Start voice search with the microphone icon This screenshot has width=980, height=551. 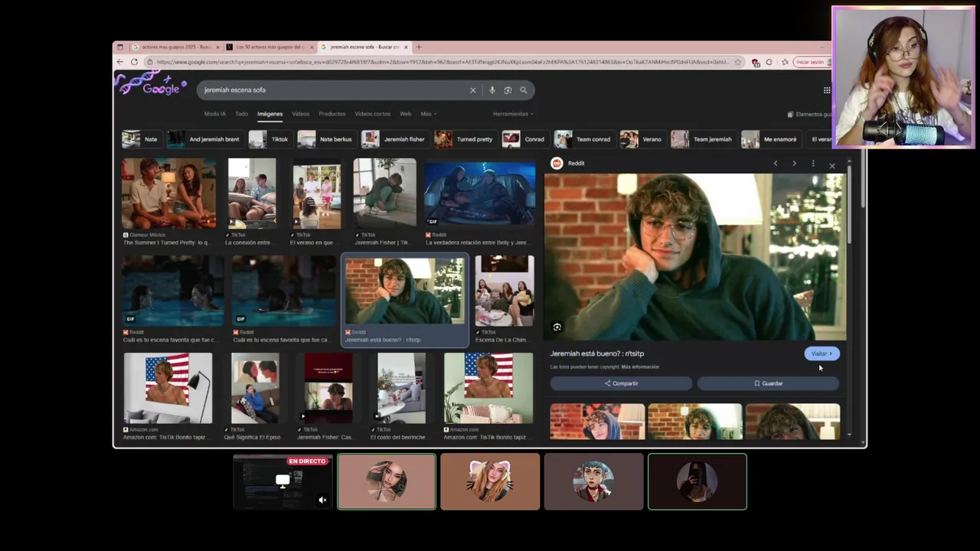point(492,90)
